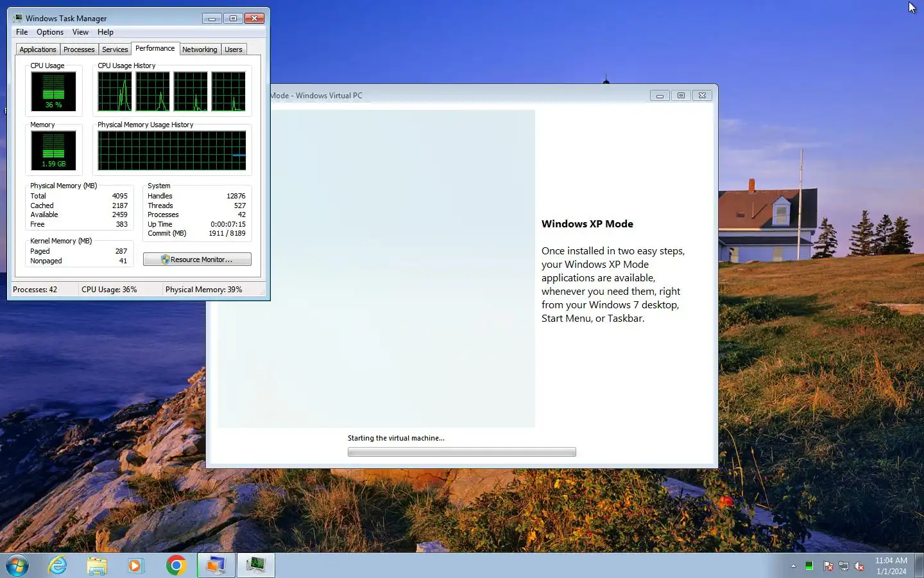Switch to the Users tab

[234, 49]
